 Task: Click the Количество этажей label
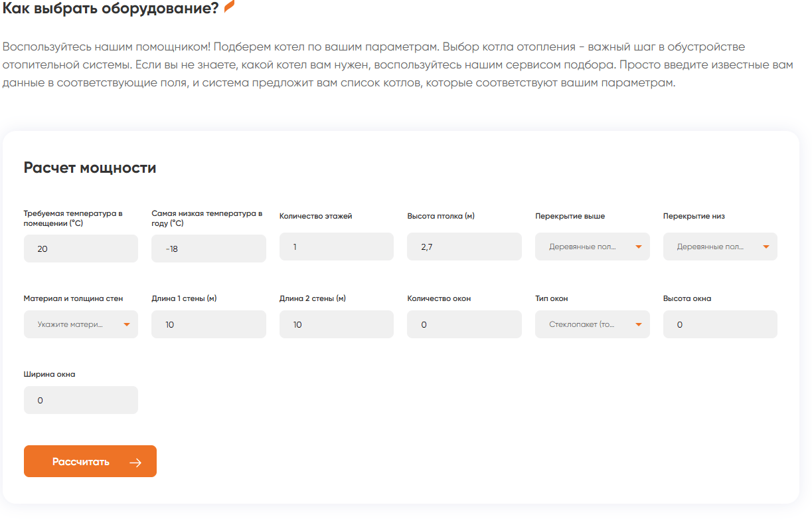pos(316,216)
